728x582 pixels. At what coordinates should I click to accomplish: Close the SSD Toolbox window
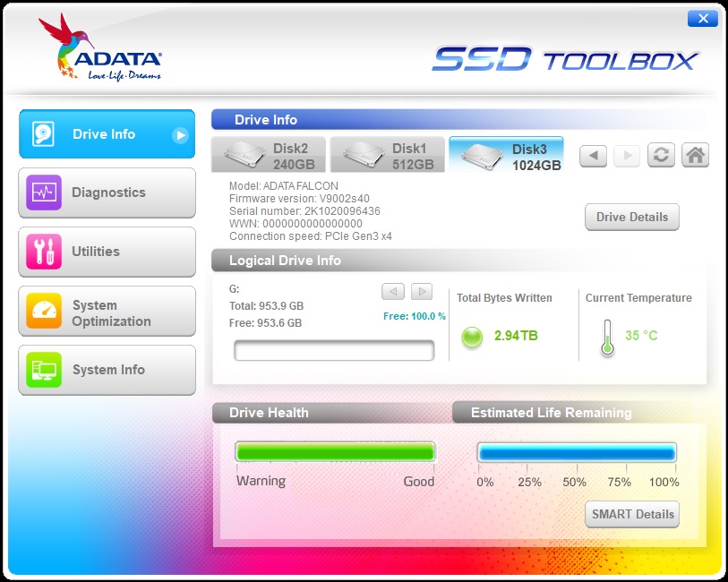[702, 19]
